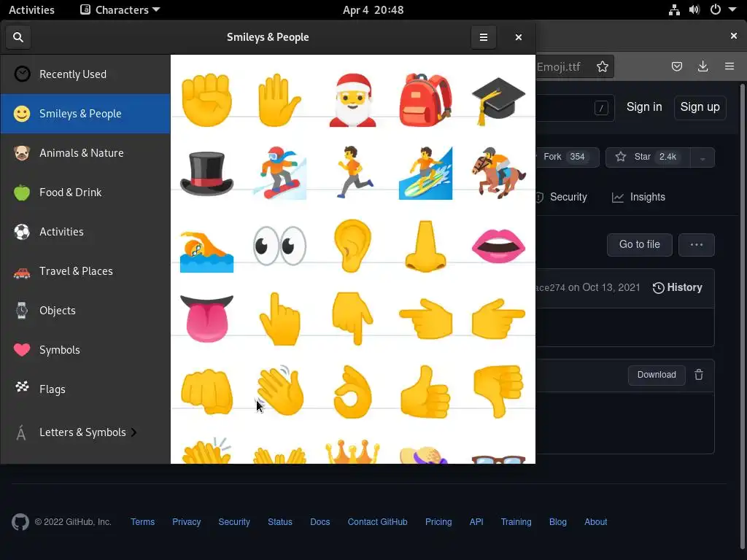The height and width of the screenshot is (560, 747).
Task: Bookmark page with star in browser
Action: (x=602, y=66)
